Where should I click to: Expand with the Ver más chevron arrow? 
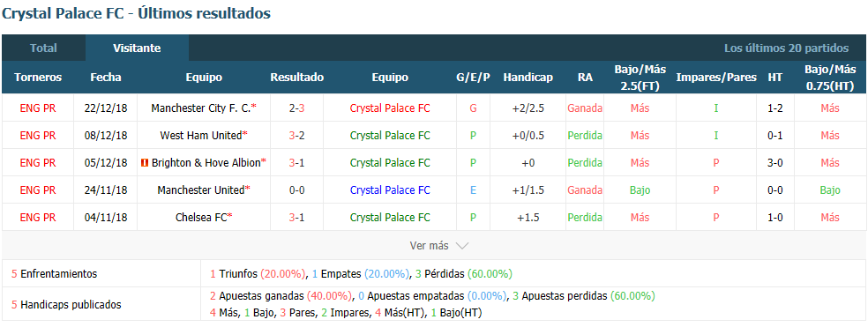[462, 246]
